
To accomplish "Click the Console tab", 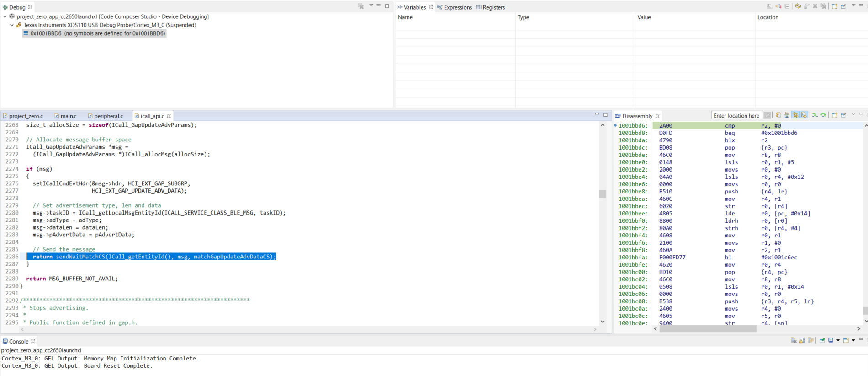I will pyautogui.click(x=19, y=342).
